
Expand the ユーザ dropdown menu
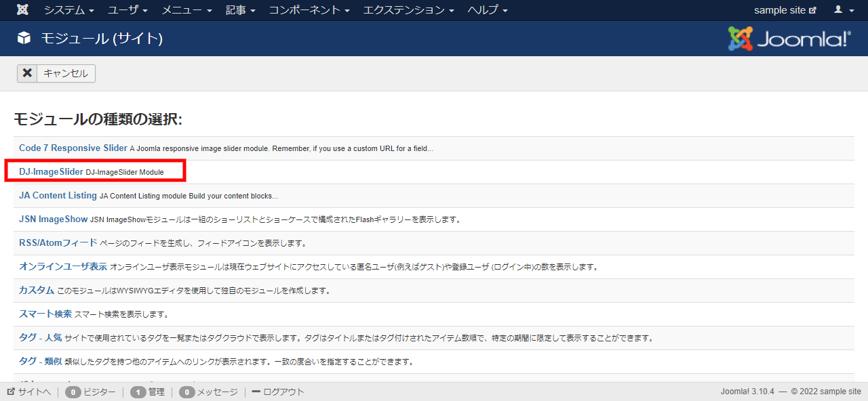tap(127, 10)
